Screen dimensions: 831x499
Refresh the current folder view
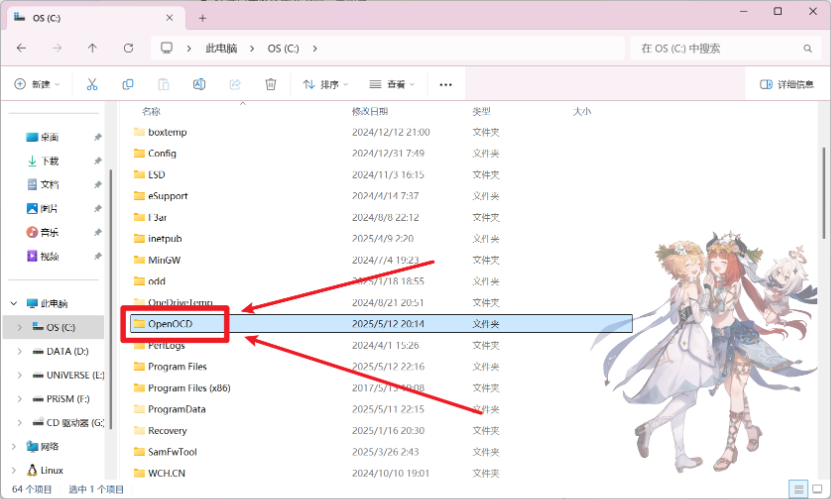point(128,48)
